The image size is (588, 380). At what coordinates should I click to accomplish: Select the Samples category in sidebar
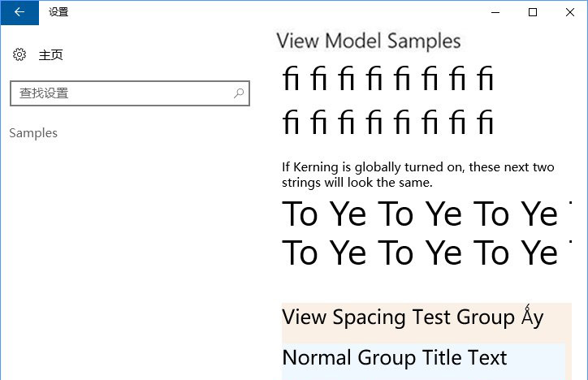(x=33, y=132)
